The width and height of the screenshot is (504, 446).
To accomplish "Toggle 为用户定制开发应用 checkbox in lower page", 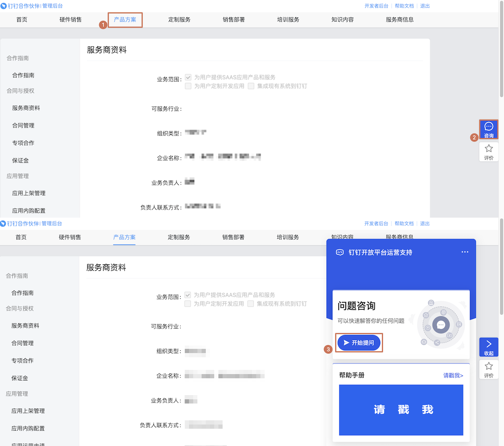I will point(188,304).
